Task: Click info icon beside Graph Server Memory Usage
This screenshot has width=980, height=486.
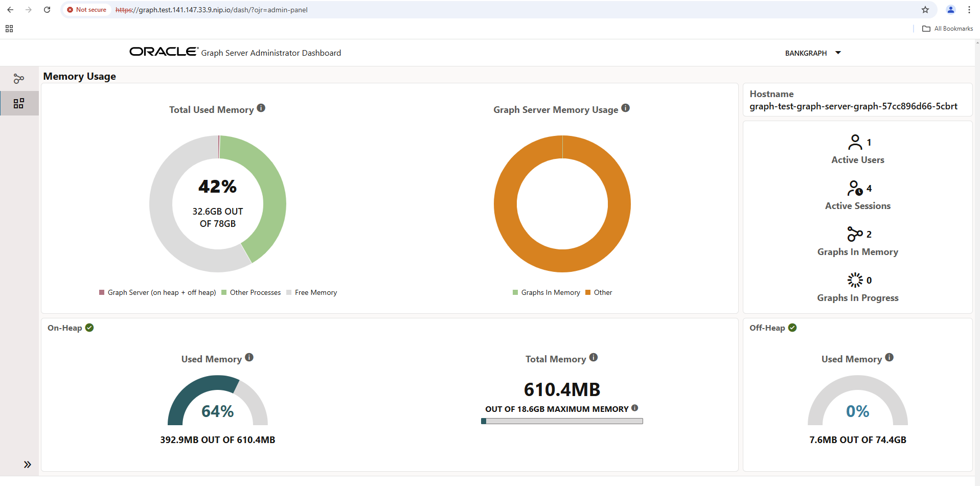Action: [x=626, y=108]
